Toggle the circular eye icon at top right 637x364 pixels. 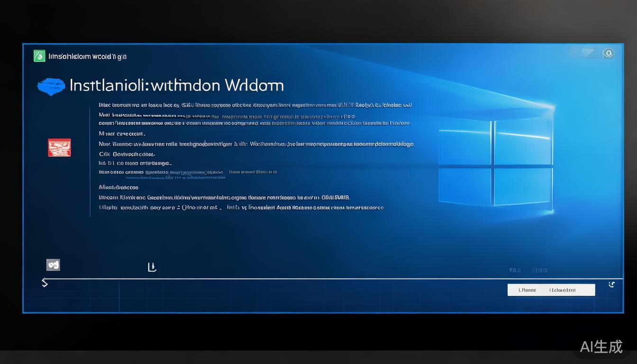coord(608,53)
